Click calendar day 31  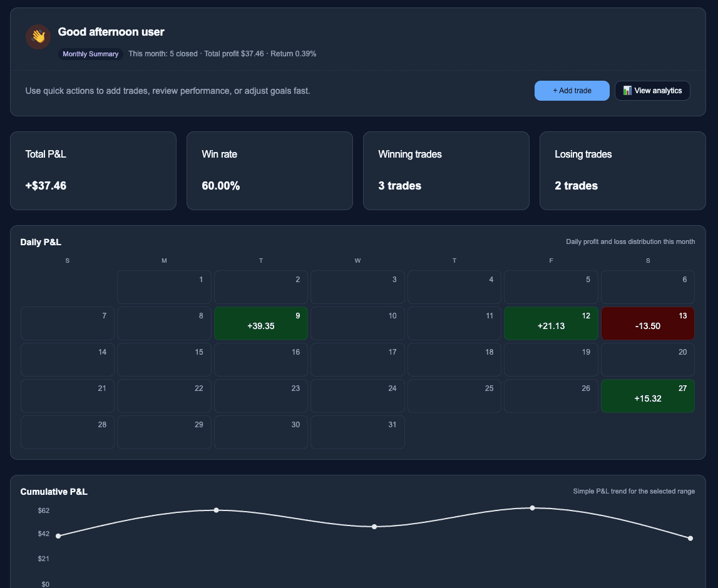[x=357, y=432]
